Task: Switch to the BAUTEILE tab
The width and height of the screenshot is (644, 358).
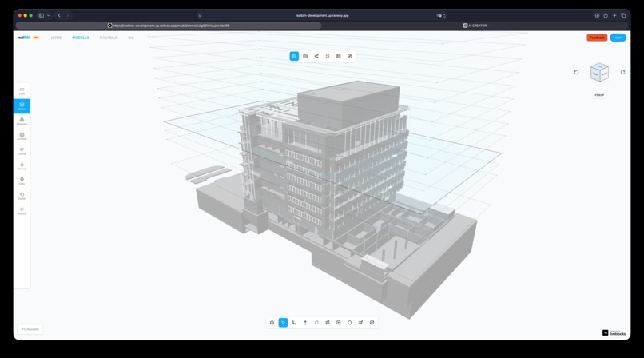Action: (x=109, y=38)
